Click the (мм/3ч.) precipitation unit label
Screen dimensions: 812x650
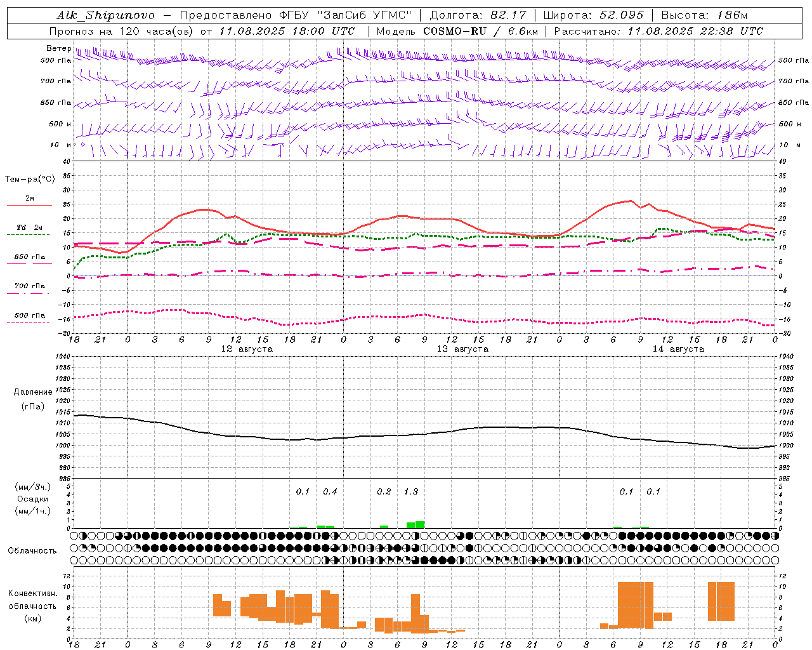(33, 487)
